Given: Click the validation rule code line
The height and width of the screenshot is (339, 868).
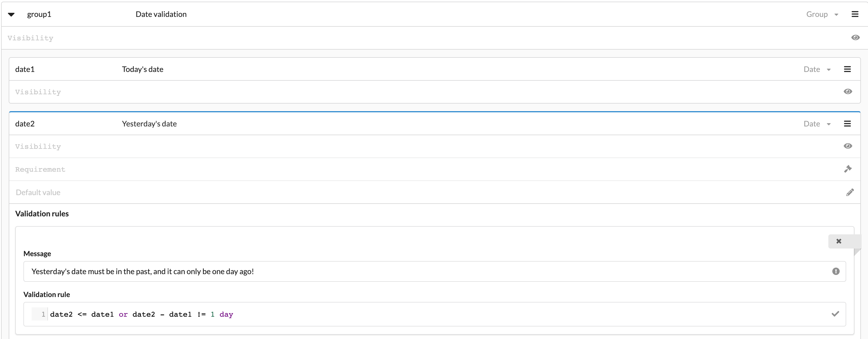Looking at the screenshot, I should pyautogui.click(x=141, y=314).
